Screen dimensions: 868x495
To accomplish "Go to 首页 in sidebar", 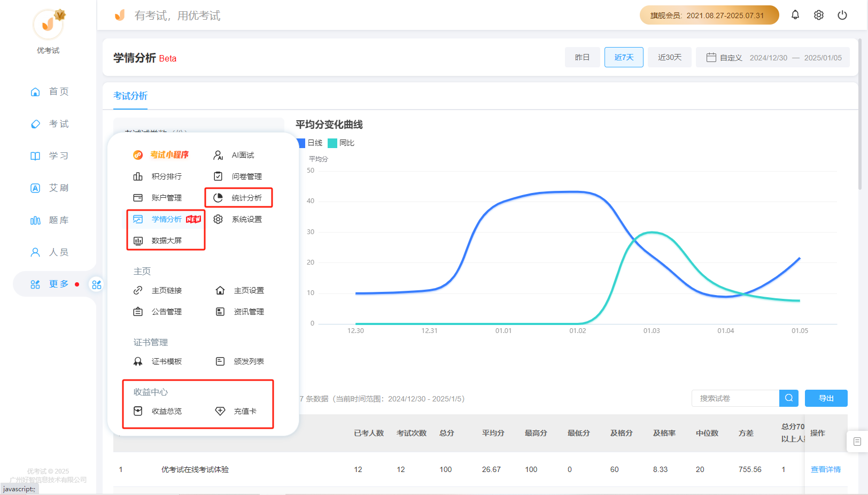I will pos(49,91).
